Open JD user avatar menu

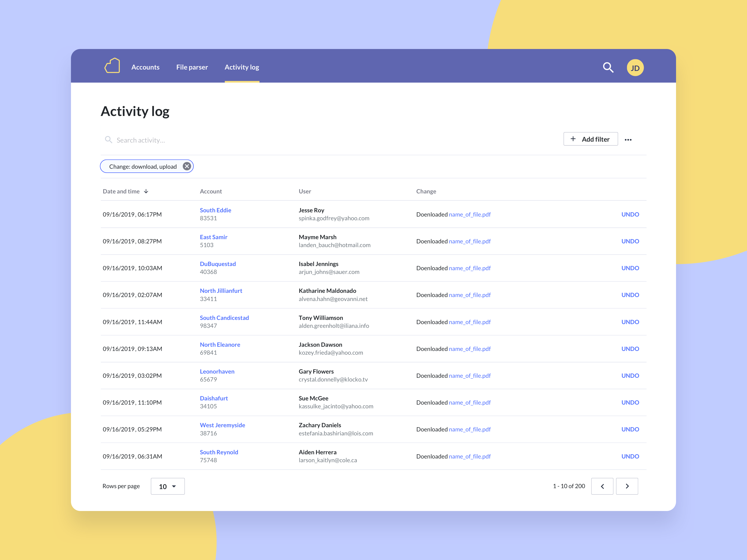pos(635,68)
